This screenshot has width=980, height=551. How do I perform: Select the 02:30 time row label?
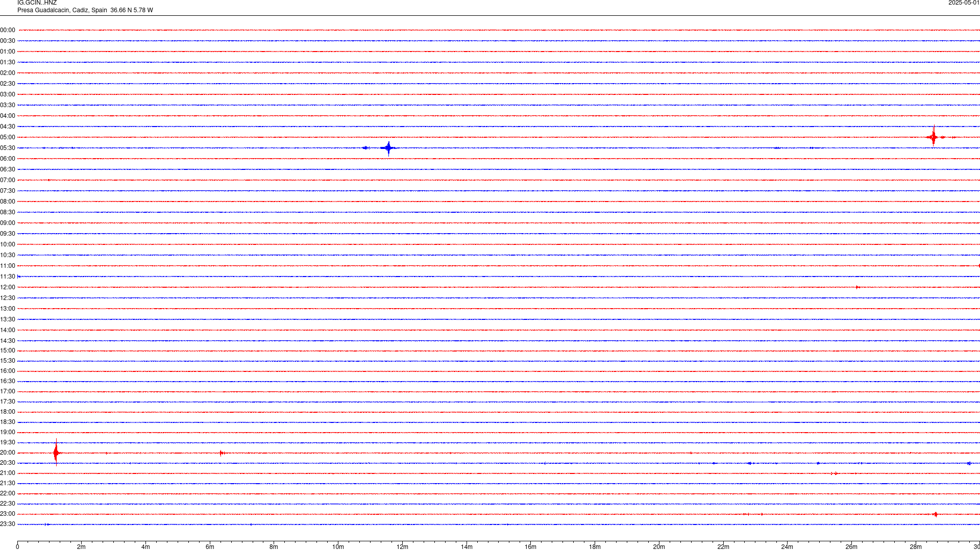tap(8, 84)
